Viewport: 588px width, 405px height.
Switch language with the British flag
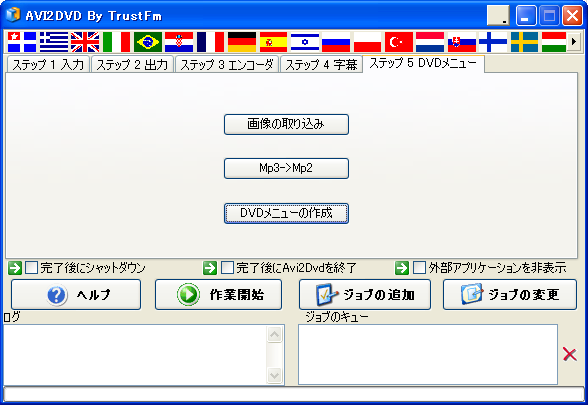pos(85,42)
